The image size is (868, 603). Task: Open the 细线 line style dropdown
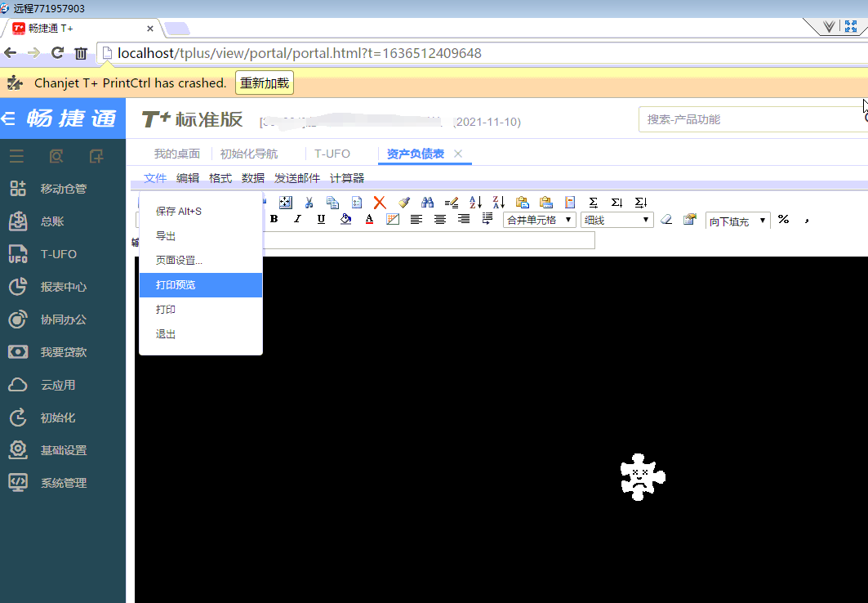point(617,220)
